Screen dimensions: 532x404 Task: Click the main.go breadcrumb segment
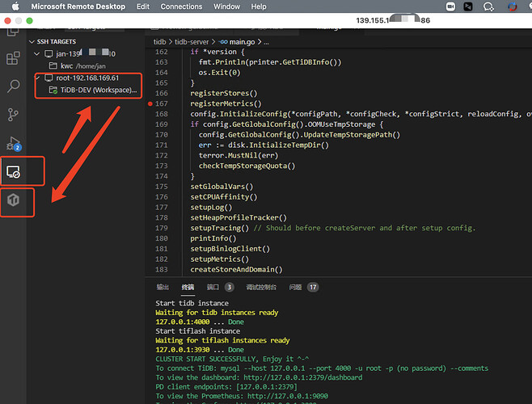(x=242, y=42)
